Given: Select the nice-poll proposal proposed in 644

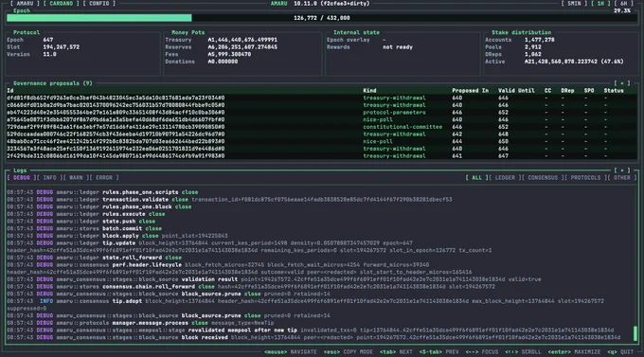Looking at the screenshot, I should tap(322, 142).
